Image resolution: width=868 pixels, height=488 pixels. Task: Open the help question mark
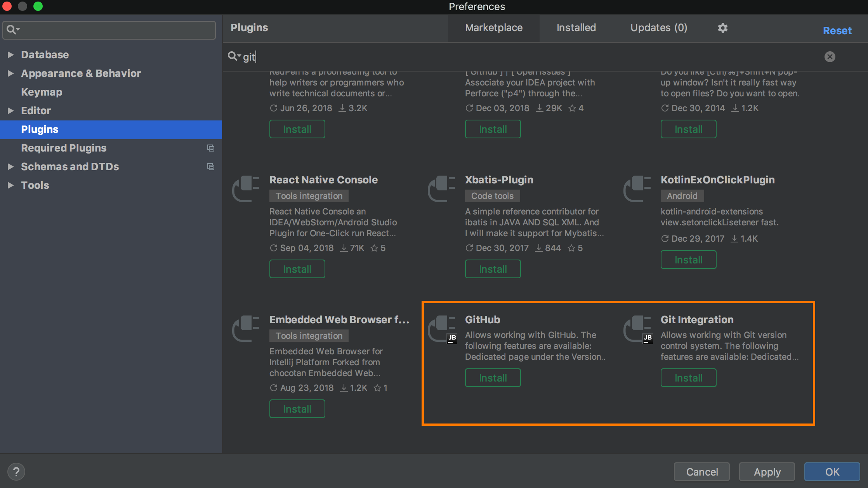coord(16,472)
